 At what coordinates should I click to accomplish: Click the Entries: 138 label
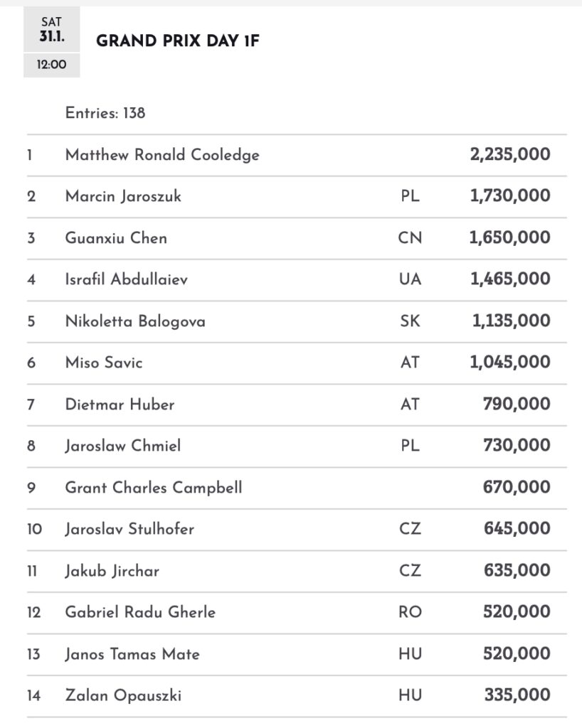(105, 112)
